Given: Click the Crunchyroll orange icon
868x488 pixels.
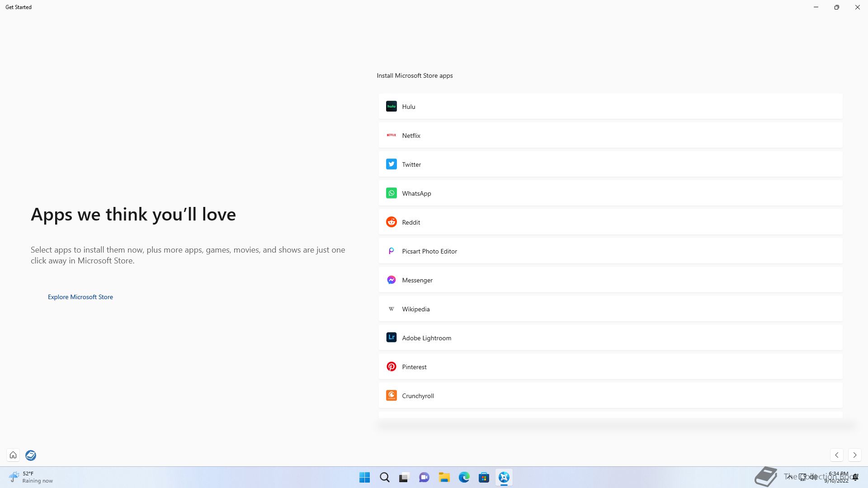Looking at the screenshot, I should click(391, 395).
